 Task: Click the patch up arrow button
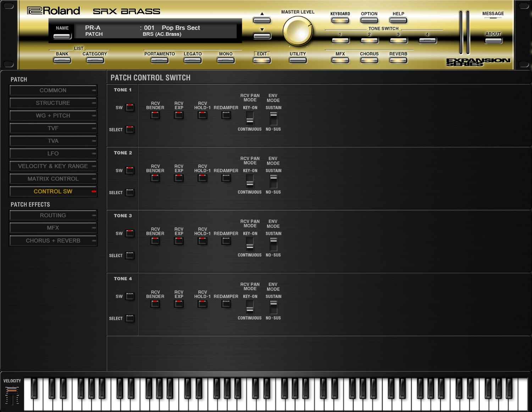[x=262, y=20]
